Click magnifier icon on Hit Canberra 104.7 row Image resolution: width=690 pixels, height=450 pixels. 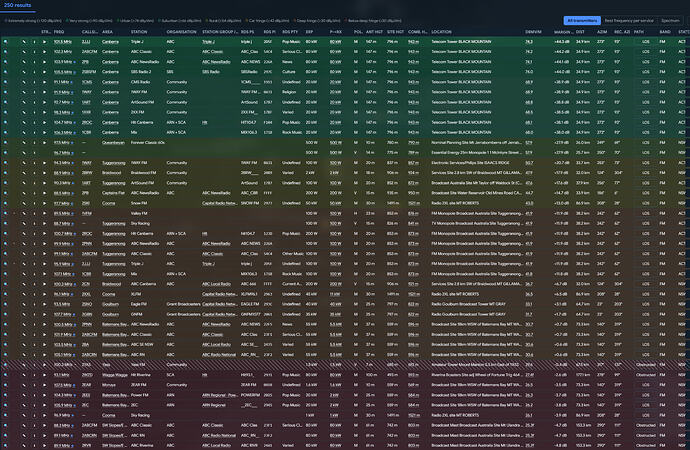[5, 122]
